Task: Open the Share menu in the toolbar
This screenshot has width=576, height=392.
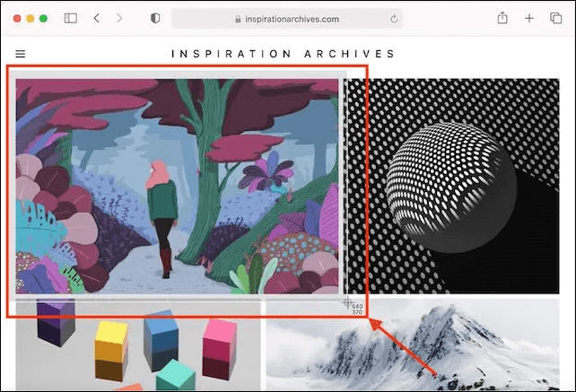Action: [503, 18]
